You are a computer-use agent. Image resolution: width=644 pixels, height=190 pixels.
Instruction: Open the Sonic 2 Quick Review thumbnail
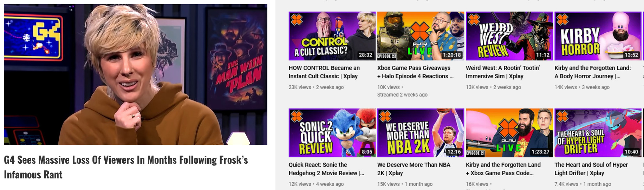point(332,133)
